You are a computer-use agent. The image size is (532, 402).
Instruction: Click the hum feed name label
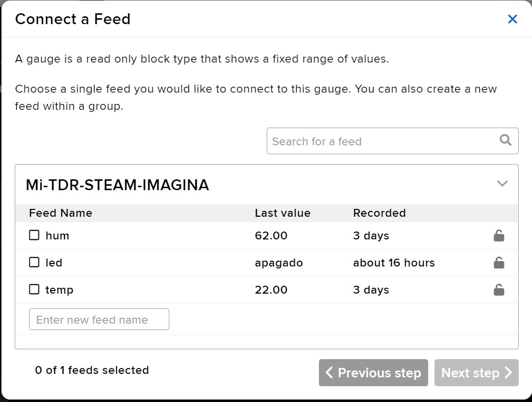[58, 235]
